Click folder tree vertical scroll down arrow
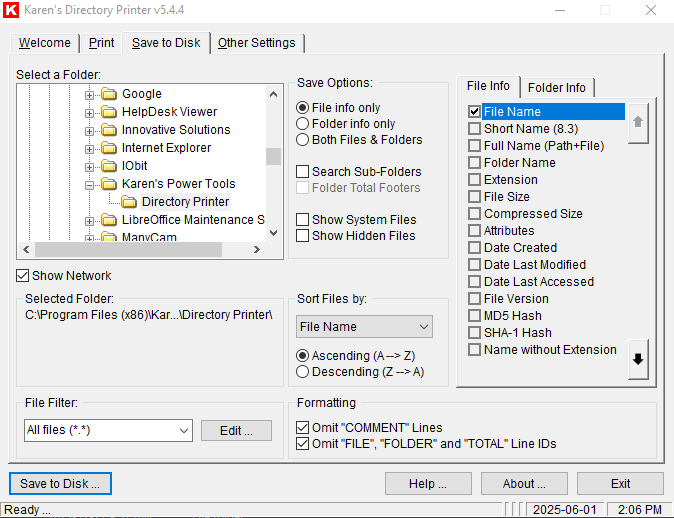The width and height of the screenshot is (674, 518). (x=273, y=233)
